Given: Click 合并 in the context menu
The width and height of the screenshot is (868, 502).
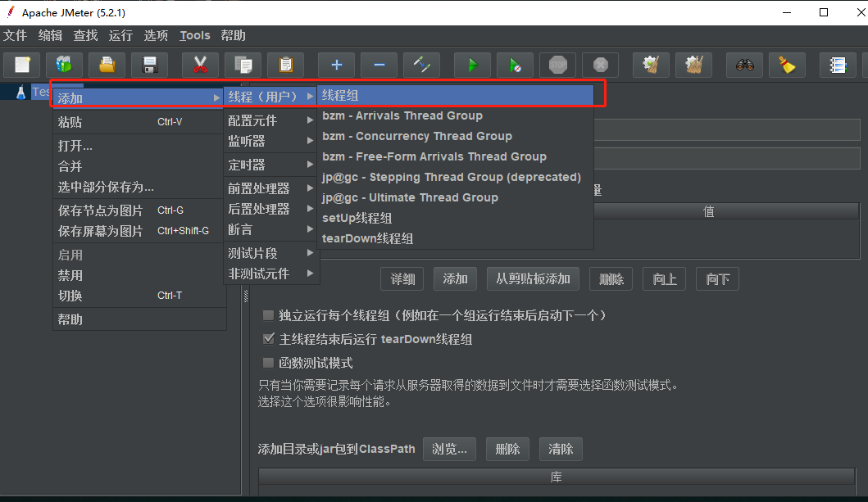Looking at the screenshot, I should coord(139,166).
